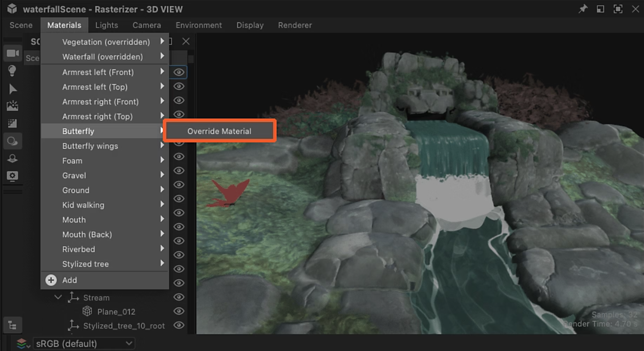Screen dimensions: 644x351
Task: Click the Stream transform axes icon
Action: (73, 297)
